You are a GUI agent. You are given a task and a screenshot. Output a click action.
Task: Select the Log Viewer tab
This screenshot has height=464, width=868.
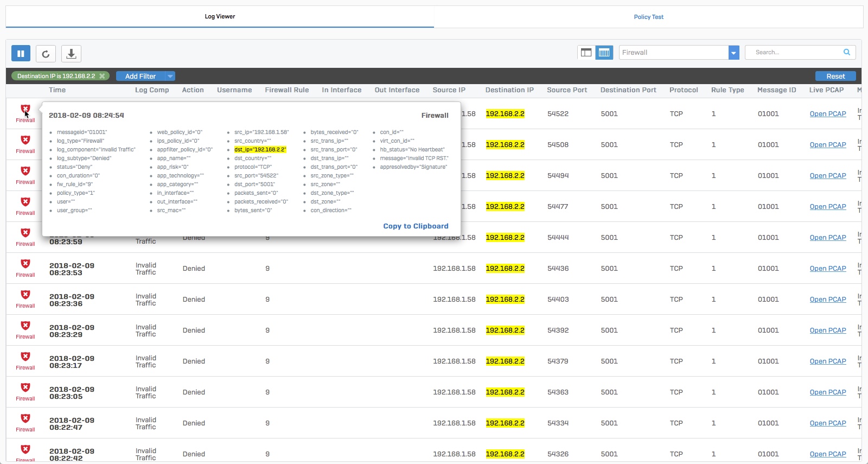220,17
